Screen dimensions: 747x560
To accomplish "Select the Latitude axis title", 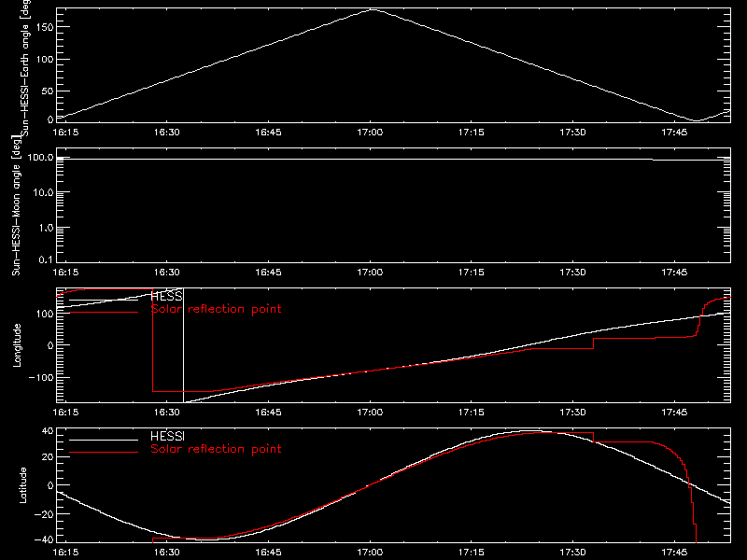I will [22, 485].
